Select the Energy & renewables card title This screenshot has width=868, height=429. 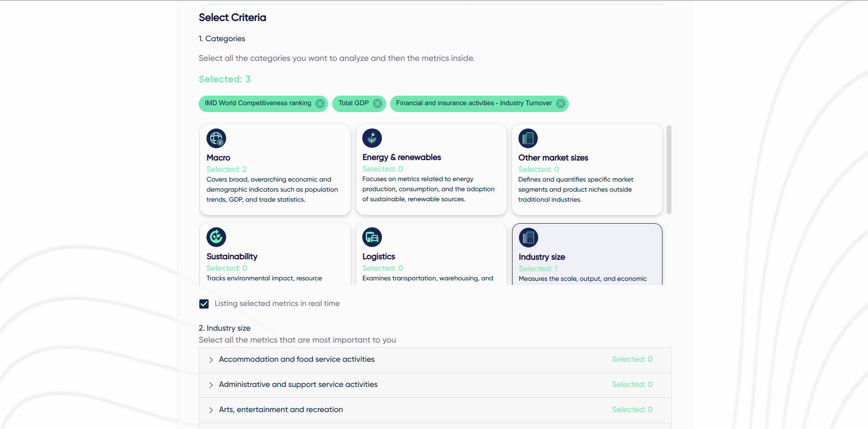coord(402,157)
